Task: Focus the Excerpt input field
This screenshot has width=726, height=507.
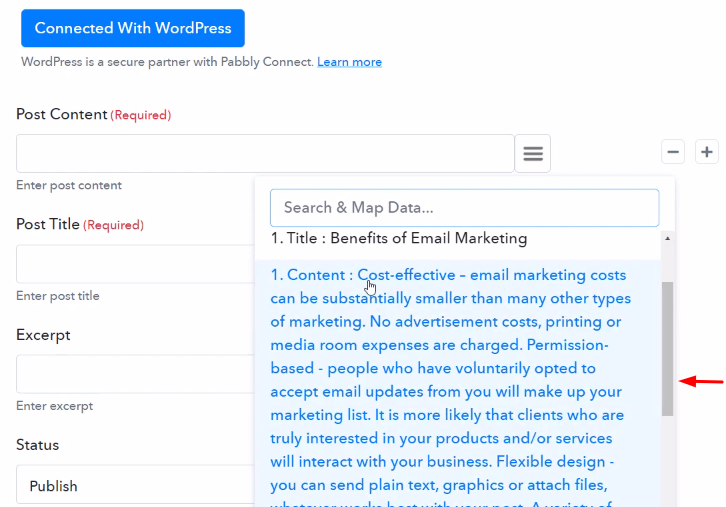Action: (x=136, y=374)
